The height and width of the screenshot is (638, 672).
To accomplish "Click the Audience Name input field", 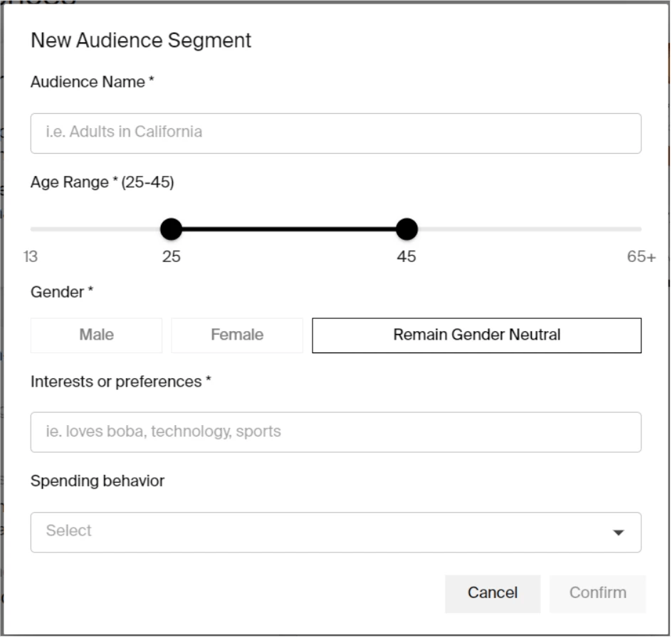I will pos(335,132).
